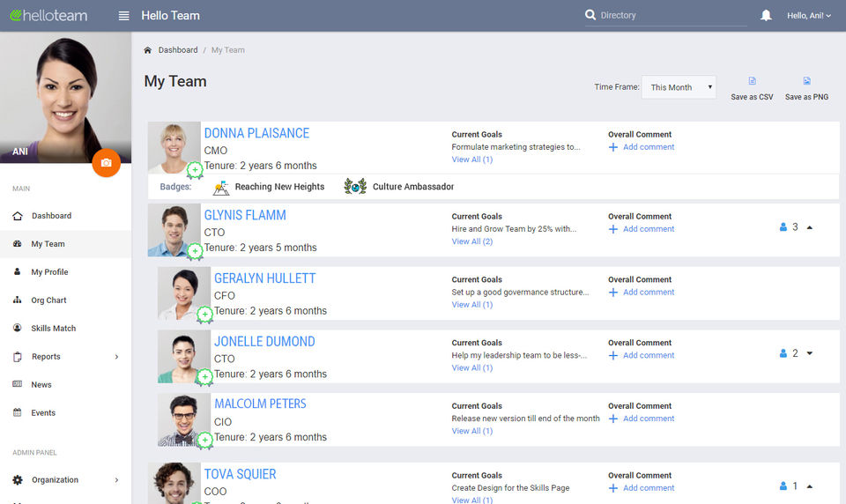Click Ani's profile photo in sidebar
Viewport: 846px width, 504px height.
(65, 97)
